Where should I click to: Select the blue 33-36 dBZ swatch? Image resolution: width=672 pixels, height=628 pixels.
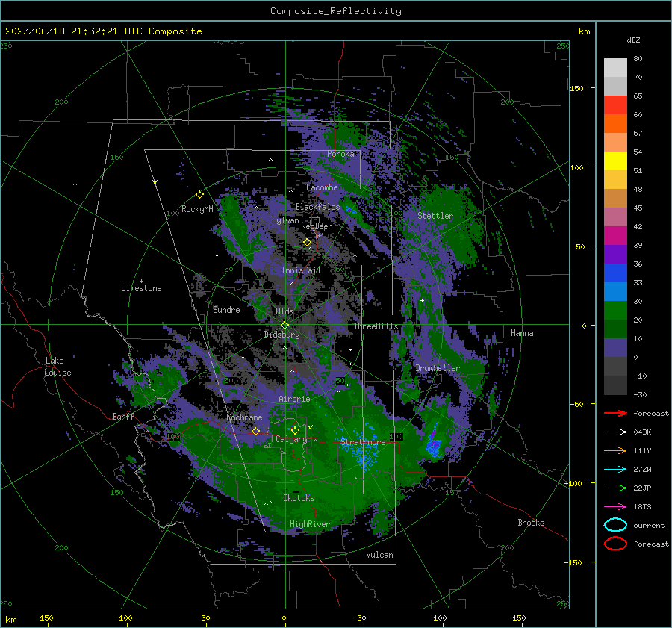[615, 273]
